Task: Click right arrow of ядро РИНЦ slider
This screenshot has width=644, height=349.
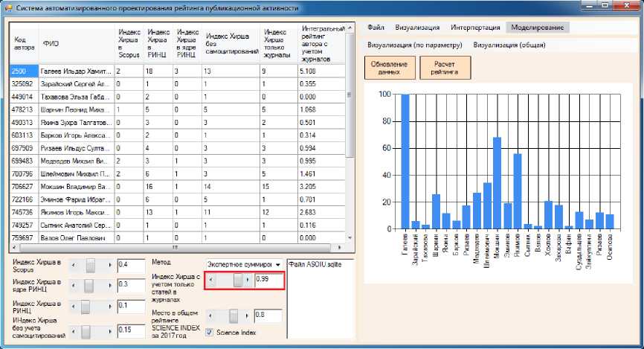Action: (111, 286)
